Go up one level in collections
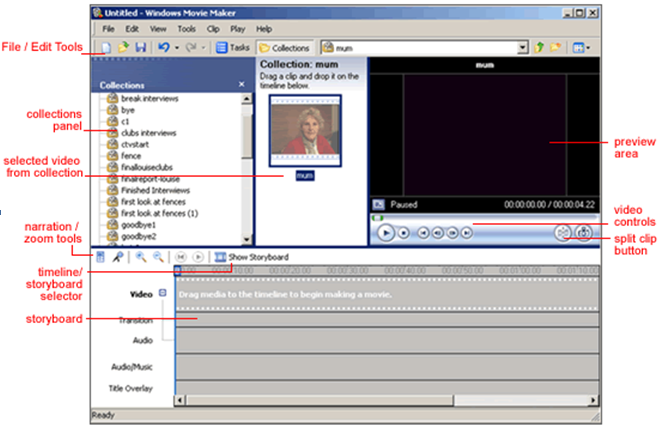Image resolution: width=662 pixels, height=425 pixels. click(x=539, y=47)
